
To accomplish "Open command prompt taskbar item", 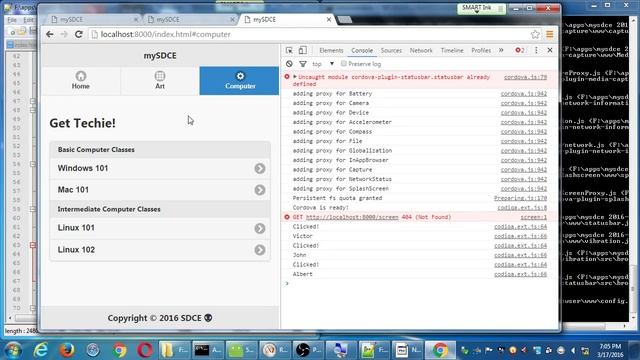I will click(x=208, y=350).
